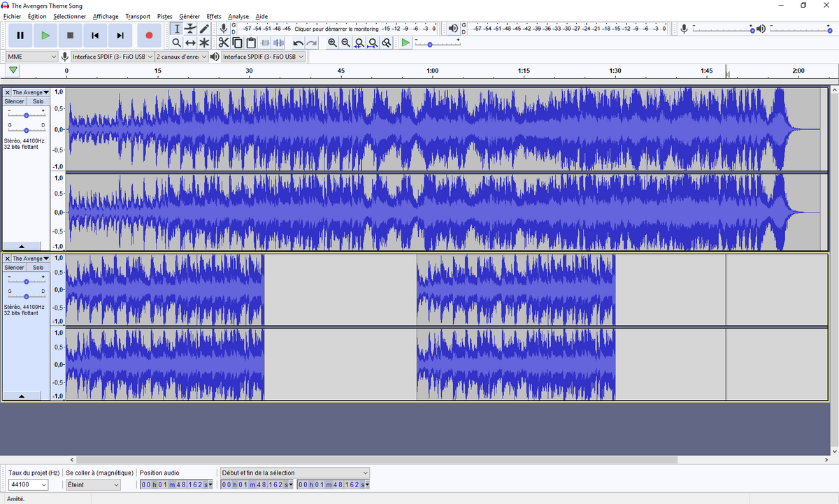
Task: Open the playback meter speaker menu
Action: tap(454, 29)
